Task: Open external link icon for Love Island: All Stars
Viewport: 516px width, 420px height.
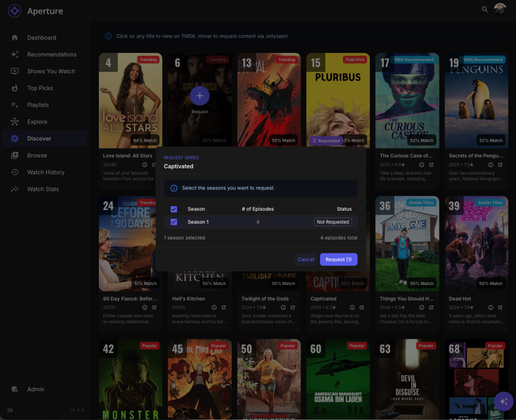Action: [x=154, y=165]
